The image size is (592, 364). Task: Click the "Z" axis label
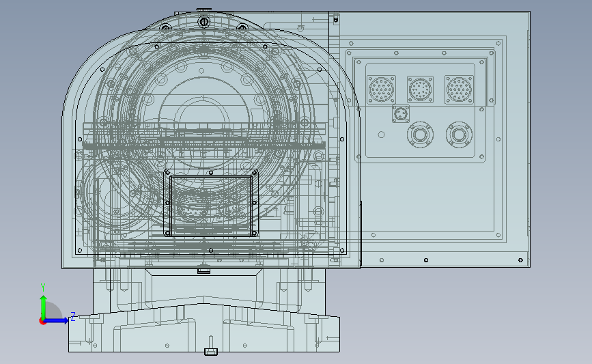pyautogui.click(x=73, y=316)
